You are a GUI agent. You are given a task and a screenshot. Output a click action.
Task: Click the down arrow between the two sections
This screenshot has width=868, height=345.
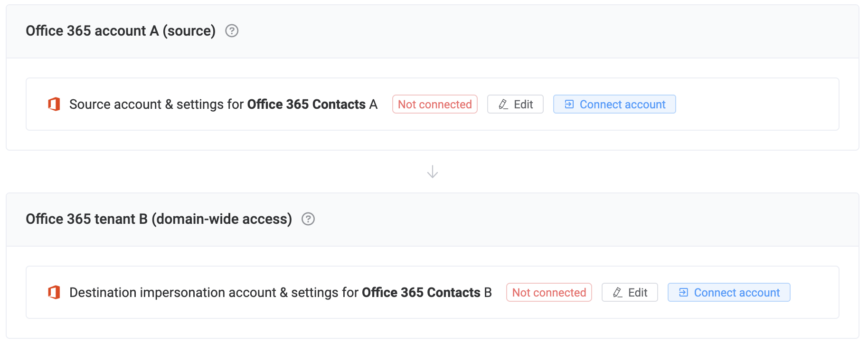[x=432, y=171]
